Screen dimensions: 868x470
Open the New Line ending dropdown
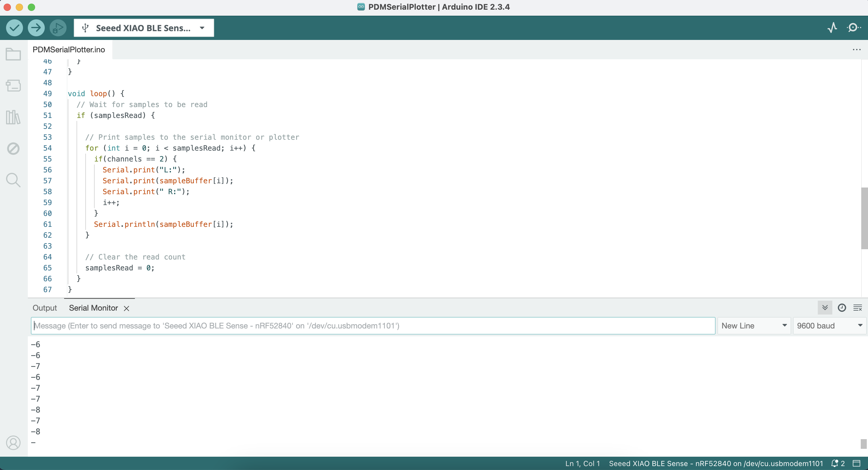(754, 326)
